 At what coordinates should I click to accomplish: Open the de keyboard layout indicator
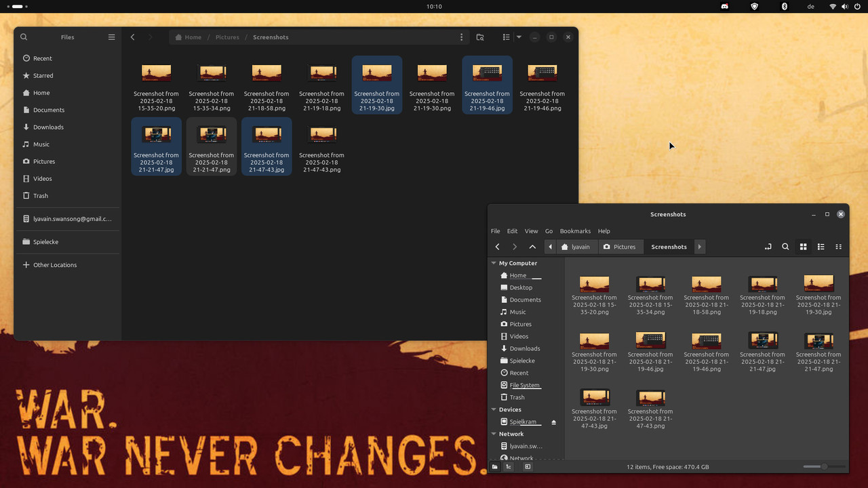coord(811,6)
